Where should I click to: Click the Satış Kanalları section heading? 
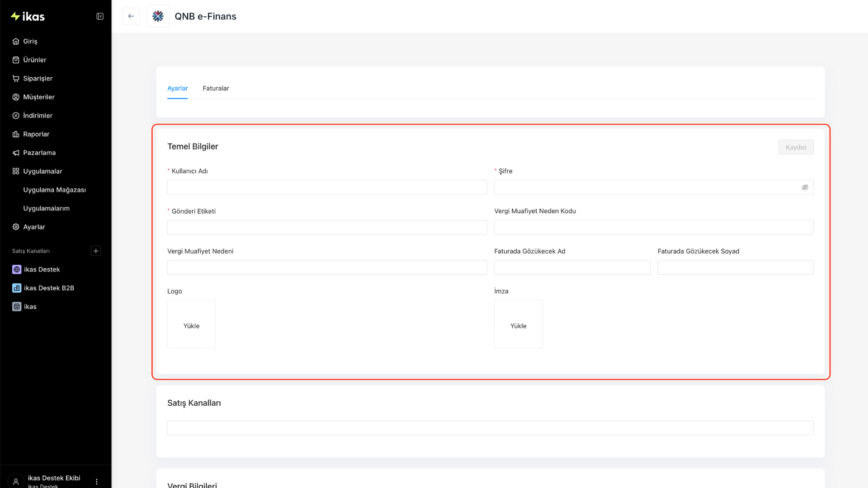[194, 403]
